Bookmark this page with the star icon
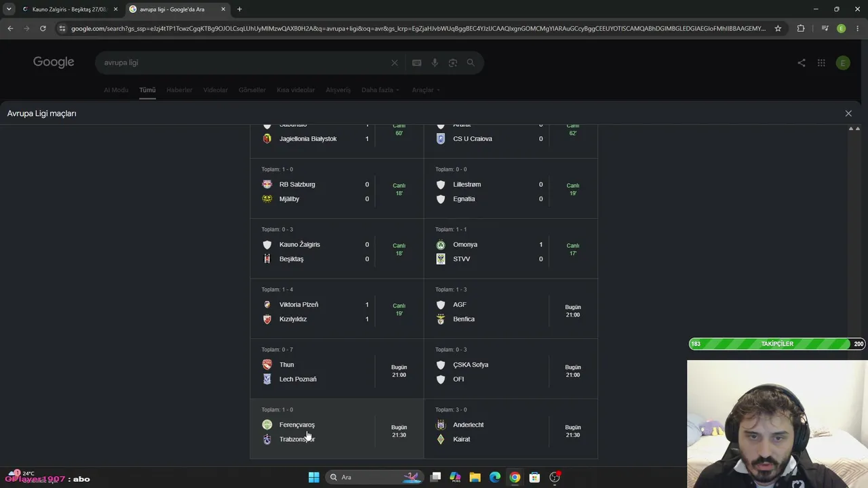 pos(778,28)
